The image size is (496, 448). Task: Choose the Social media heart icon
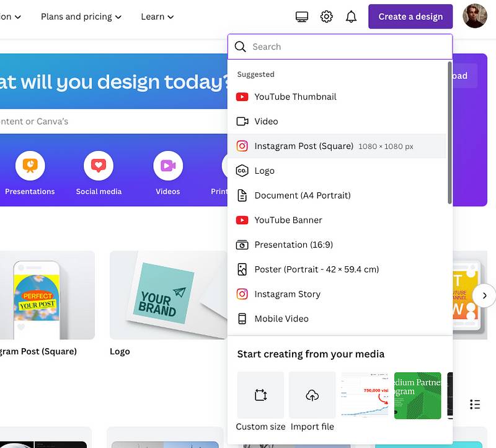coord(99,166)
